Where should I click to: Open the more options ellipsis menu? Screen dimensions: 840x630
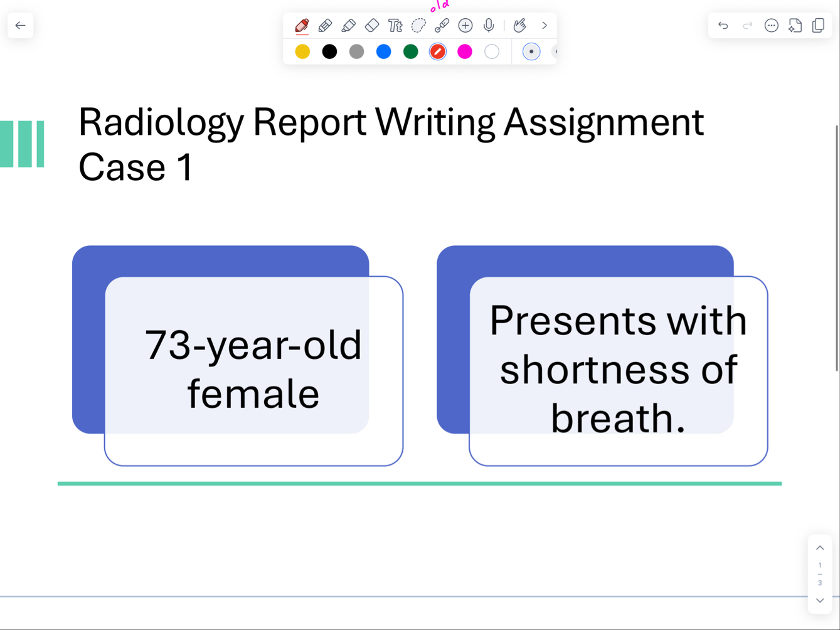pyautogui.click(x=772, y=25)
